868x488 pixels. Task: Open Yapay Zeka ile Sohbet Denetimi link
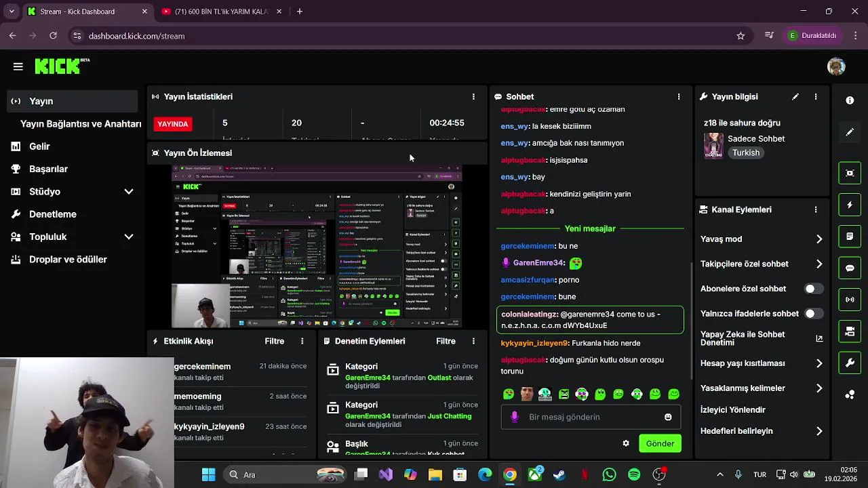(x=762, y=338)
